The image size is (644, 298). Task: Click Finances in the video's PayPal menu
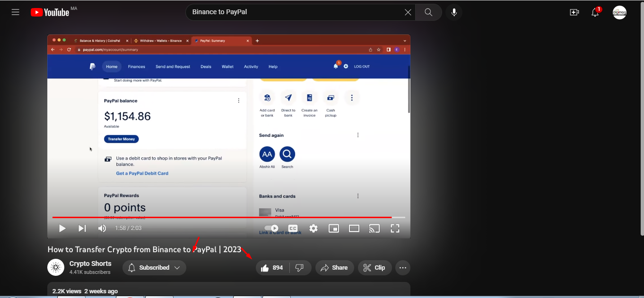pyautogui.click(x=137, y=67)
